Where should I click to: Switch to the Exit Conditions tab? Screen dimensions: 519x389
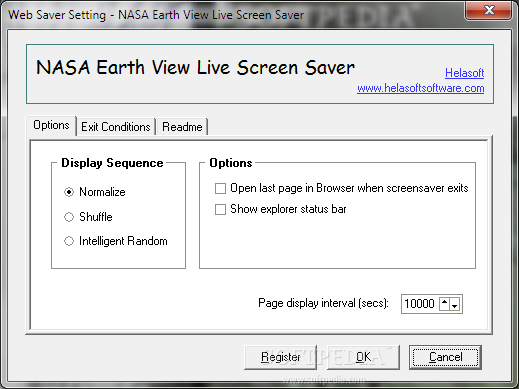pyautogui.click(x=116, y=127)
